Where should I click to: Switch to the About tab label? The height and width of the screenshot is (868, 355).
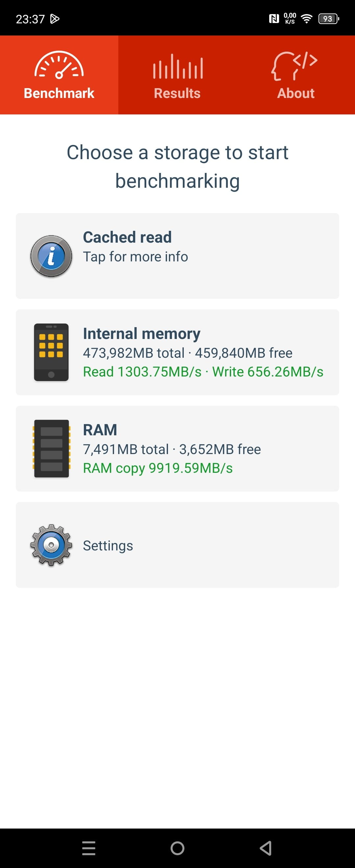[x=296, y=93]
